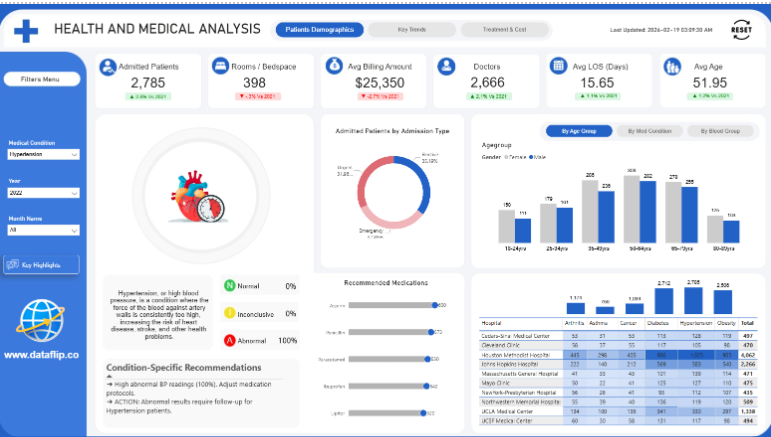Open the Month Name dropdown
771x437 pixels.
click(43, 229)
